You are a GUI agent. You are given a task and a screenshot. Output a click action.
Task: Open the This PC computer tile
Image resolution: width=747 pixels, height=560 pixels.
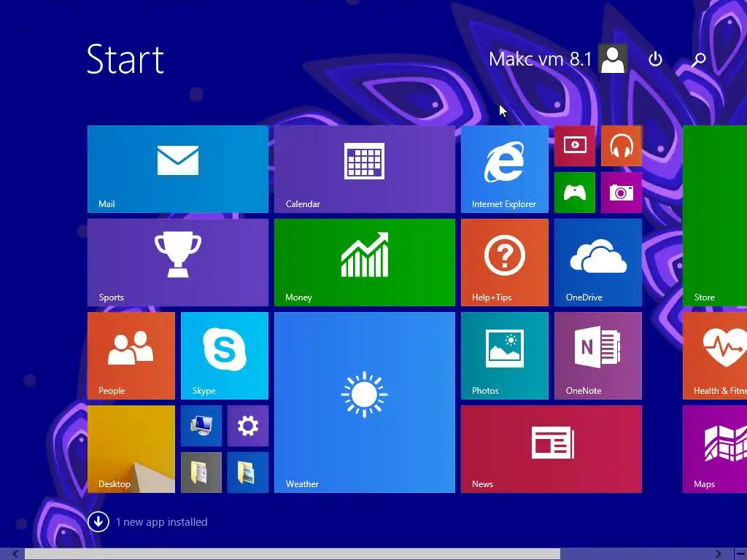pos(201,426)
